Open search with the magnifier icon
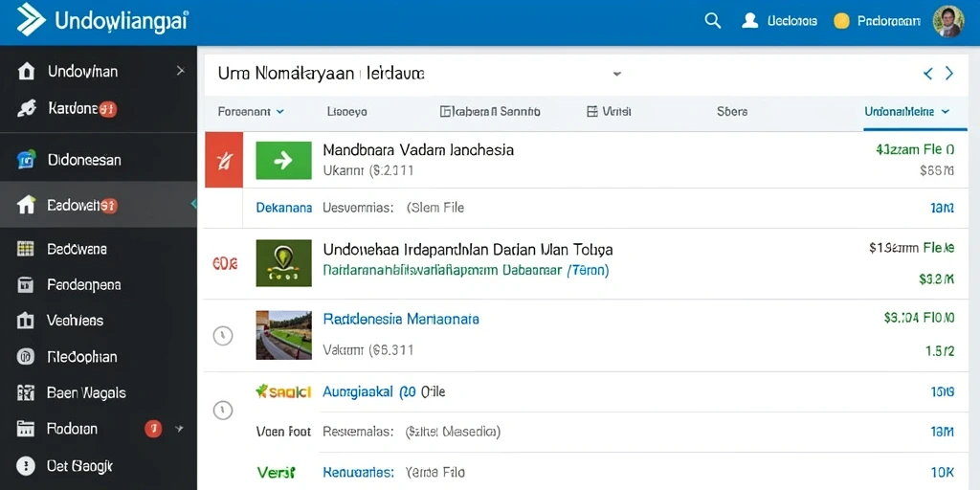Screen dimensions: 980x490 click(x=712, y=21)
